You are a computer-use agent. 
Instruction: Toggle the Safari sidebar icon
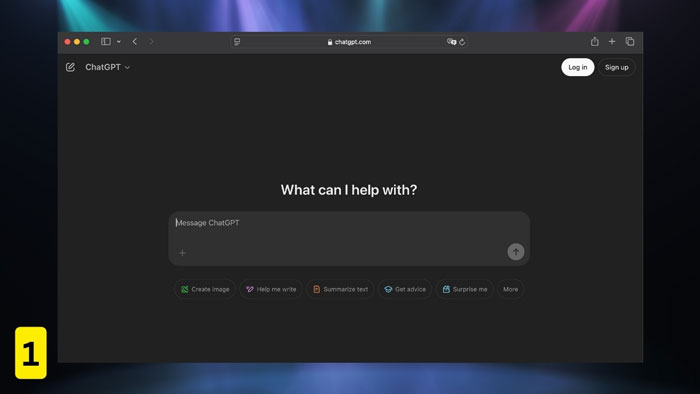(106, 41)
